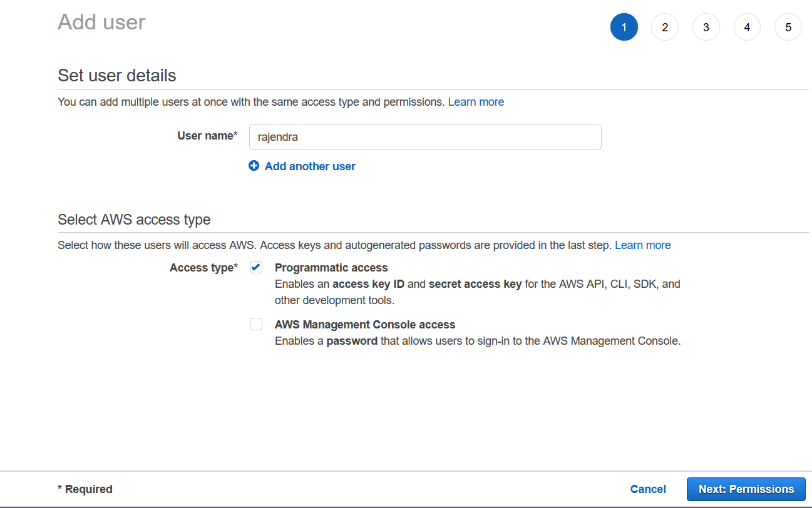Open step 4 of the wizard
Viewport: 812px width, 508px height.
pyautogui.click(x=747, y=28)
